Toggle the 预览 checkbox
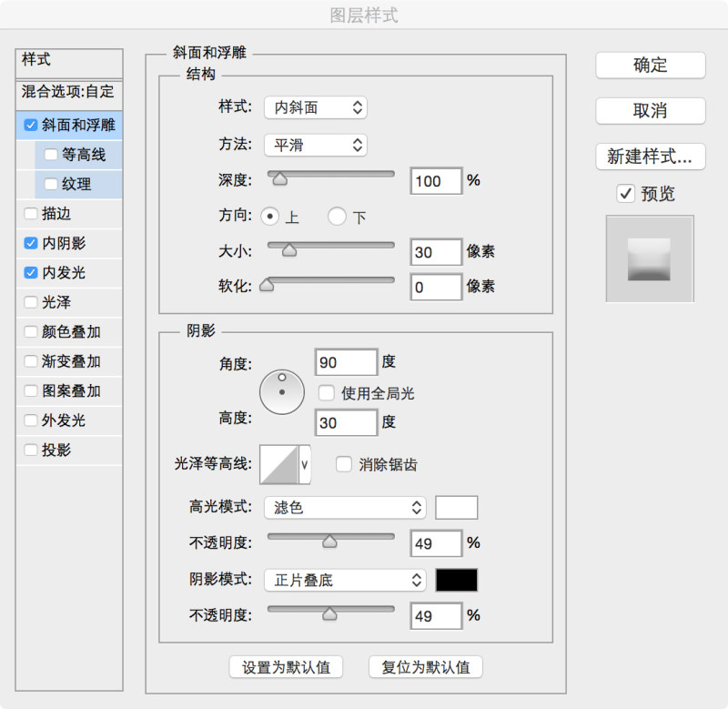This screenshot has height=709, width=728. 625,193
